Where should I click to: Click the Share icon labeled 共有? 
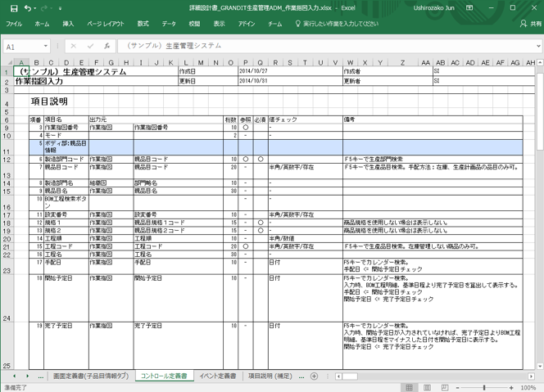(x=529, y=25)
